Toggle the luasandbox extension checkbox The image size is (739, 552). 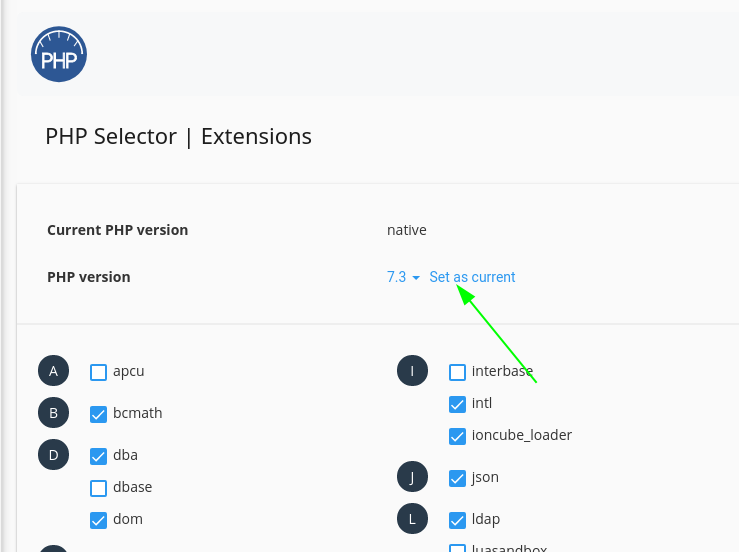click(458, 548)
